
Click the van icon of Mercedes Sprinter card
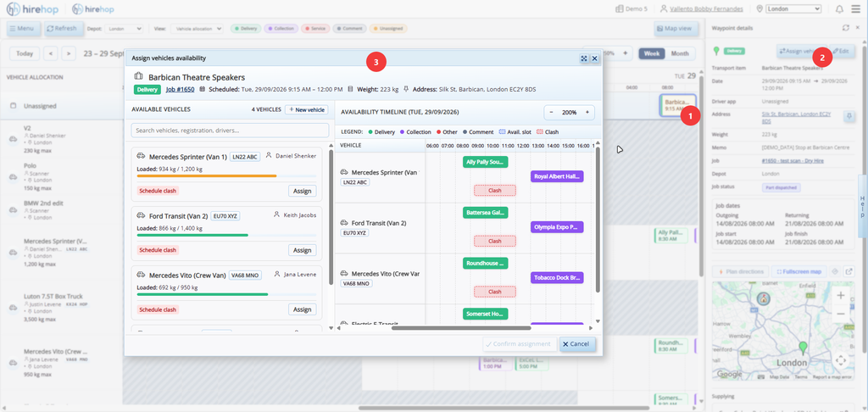[x=141, y=156]
